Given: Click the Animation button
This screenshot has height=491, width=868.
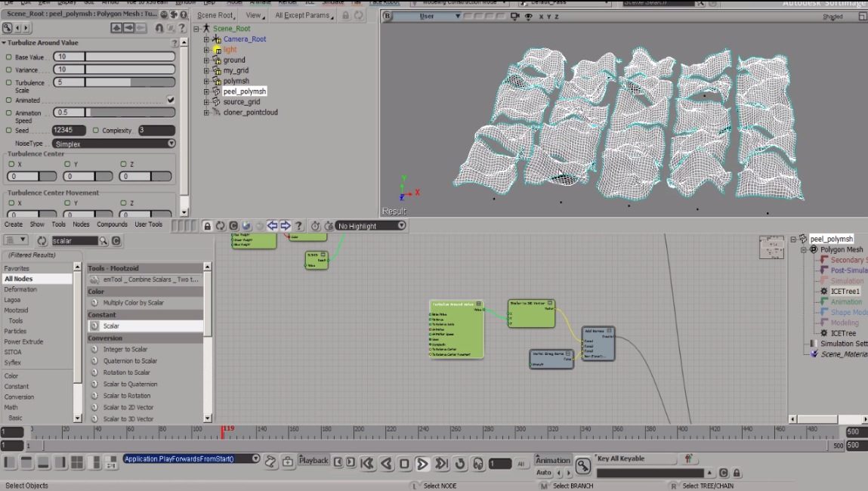Looking at the screenshot, I should click(553, 460).
